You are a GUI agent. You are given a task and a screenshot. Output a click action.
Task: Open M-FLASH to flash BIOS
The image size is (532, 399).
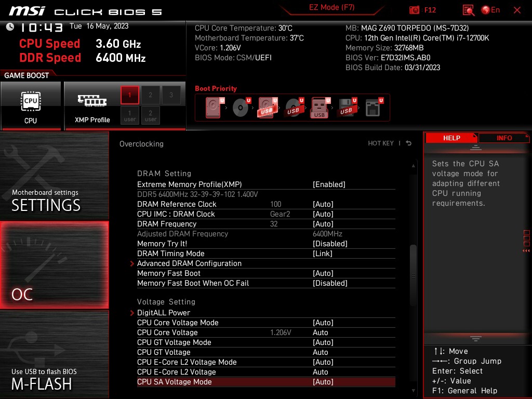point(54,354)
